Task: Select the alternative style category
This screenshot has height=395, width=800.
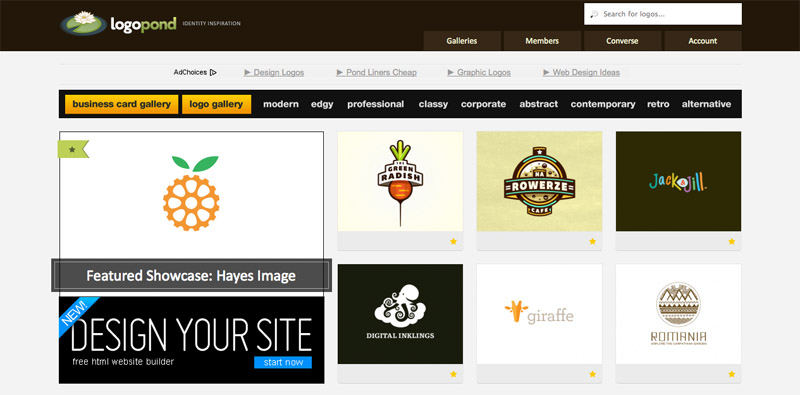Action: coord(707,104)
